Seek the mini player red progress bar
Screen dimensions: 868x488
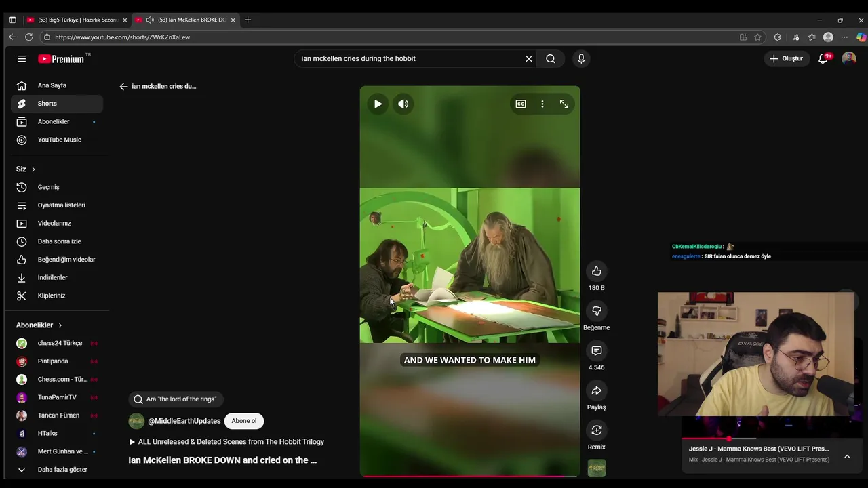[x=719, y=439]
